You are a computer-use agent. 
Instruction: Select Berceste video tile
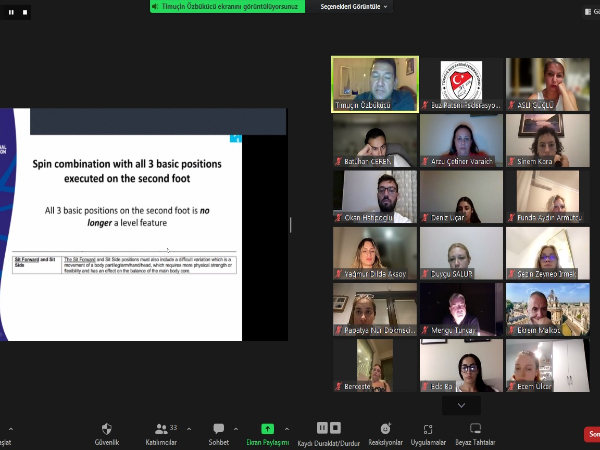[375, 366]
